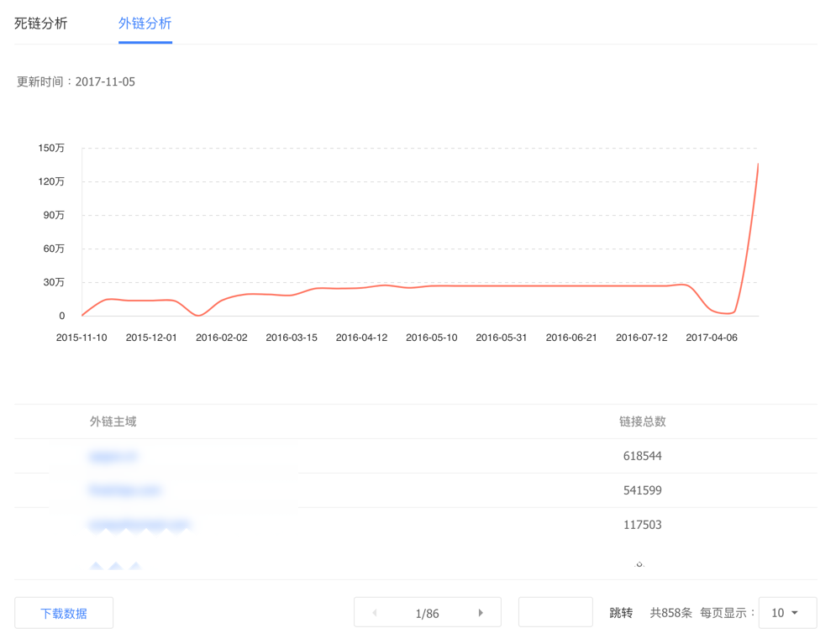836x644 pixels.
Task: Go to previous page using left arrow
Action: (374, 613)
